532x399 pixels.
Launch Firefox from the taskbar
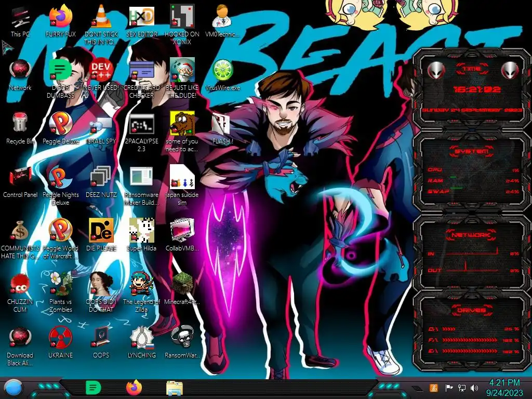pyautogui.click(x=134, y=388)
